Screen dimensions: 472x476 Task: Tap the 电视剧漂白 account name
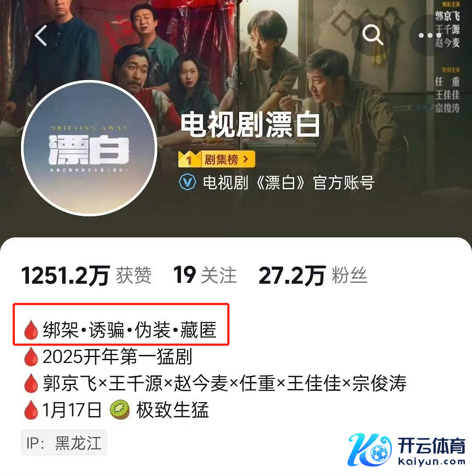(x=250, y=125)
